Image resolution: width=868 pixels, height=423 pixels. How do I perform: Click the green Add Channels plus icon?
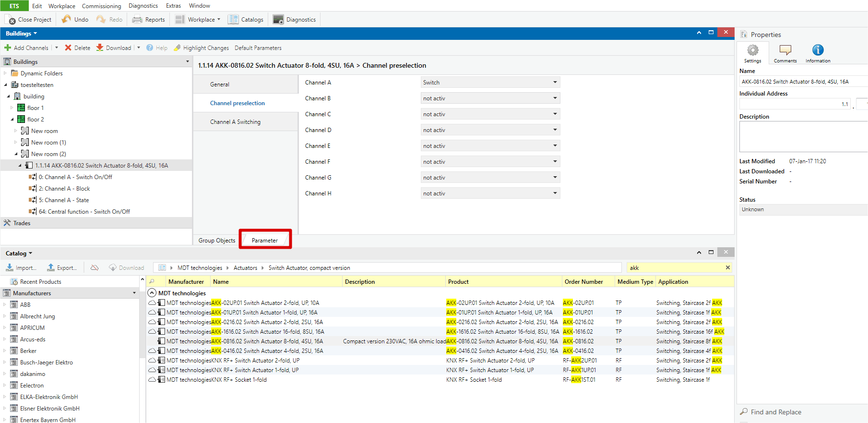[x=8, y=48]
